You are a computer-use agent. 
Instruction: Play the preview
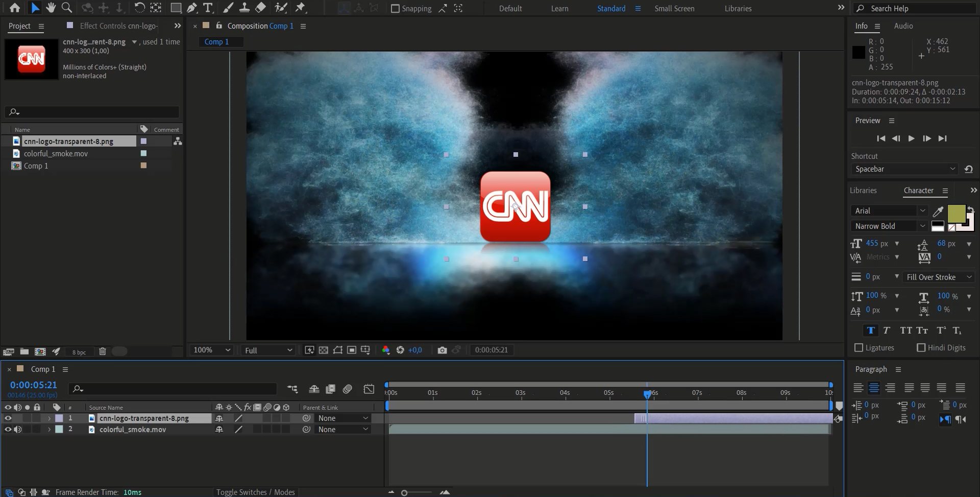pos(911,138)
